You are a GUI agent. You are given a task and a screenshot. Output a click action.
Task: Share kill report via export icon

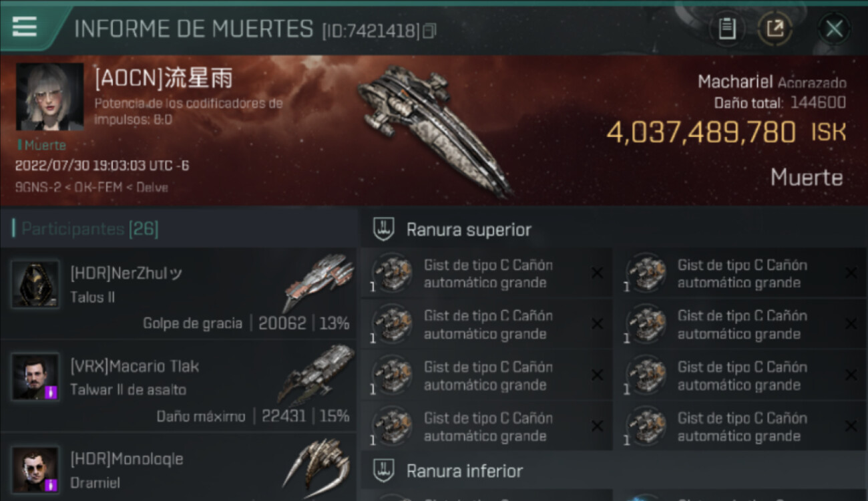[x=775, y=29]
